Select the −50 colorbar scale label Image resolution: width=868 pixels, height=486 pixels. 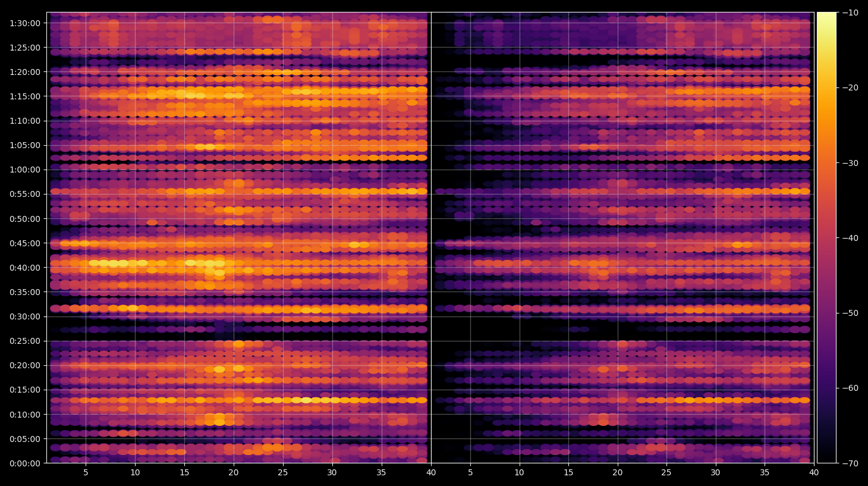coord(850,313)
